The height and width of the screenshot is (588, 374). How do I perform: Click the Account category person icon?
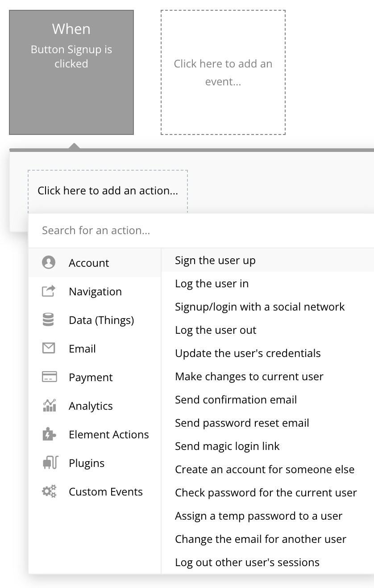coord(49,262)
